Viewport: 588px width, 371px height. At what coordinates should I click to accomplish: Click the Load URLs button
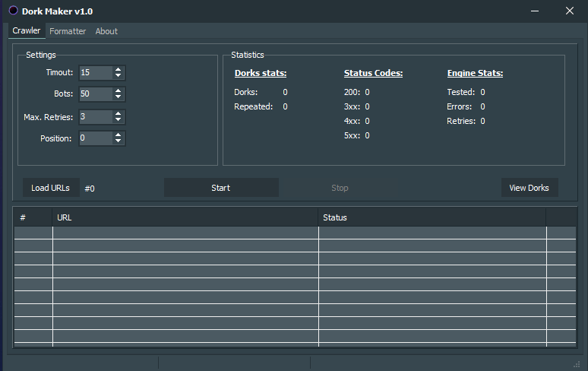(51, 188)
